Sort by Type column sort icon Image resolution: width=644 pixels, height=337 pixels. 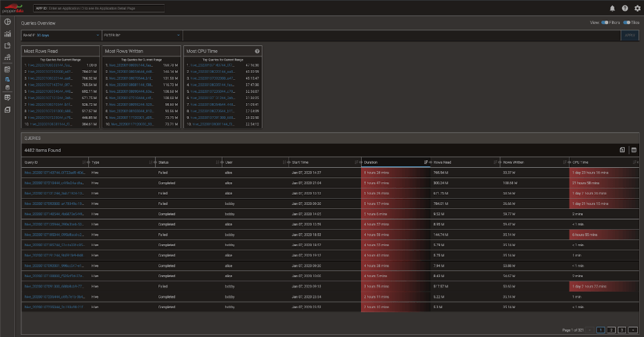(151, 162)
